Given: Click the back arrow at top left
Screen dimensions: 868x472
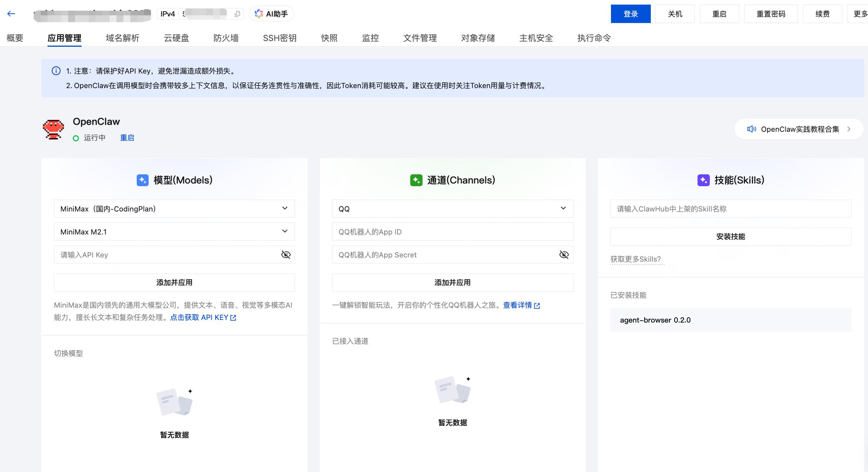Looking at the screenshot, I should pos(11,13).
